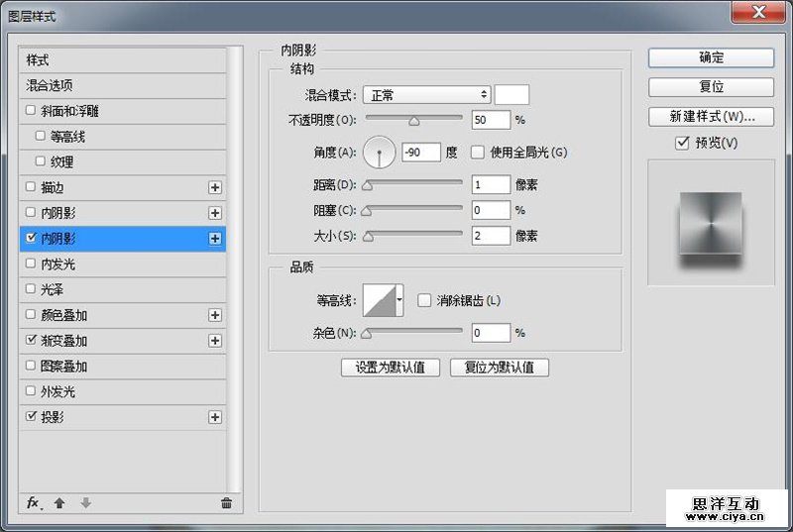Click the 设置为默认值 button
Screen dimensions: 793x532
coord(391,368)
